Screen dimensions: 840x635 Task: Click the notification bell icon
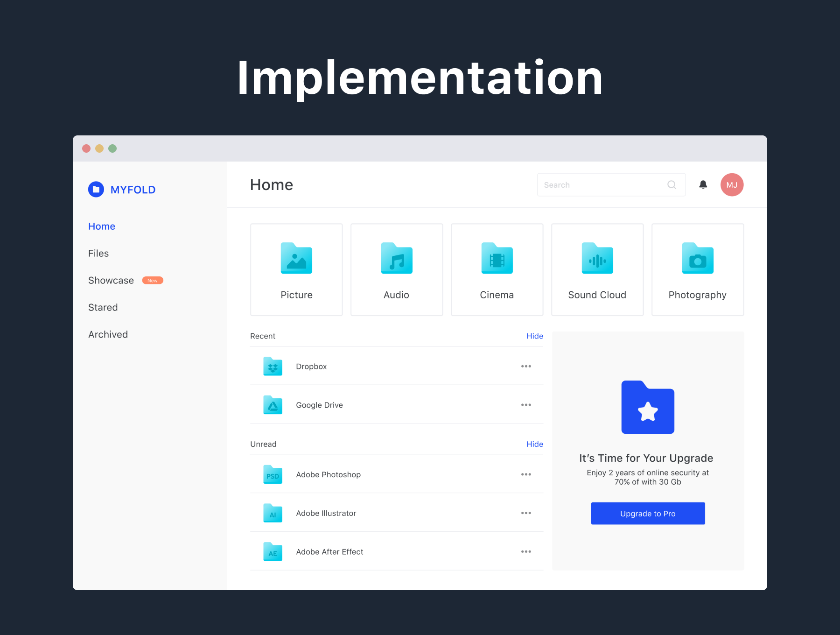(703, 185)
